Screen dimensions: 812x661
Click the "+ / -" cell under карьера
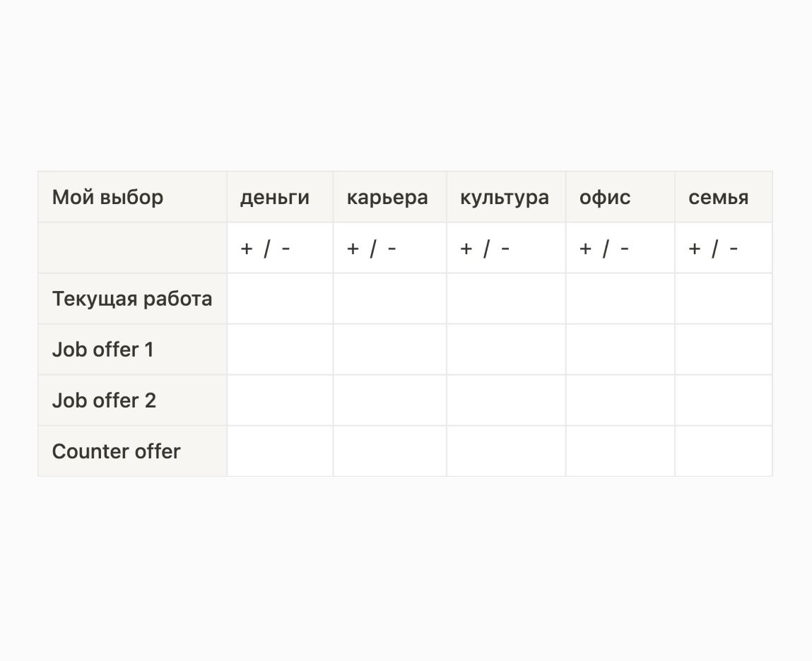point(390,248)
